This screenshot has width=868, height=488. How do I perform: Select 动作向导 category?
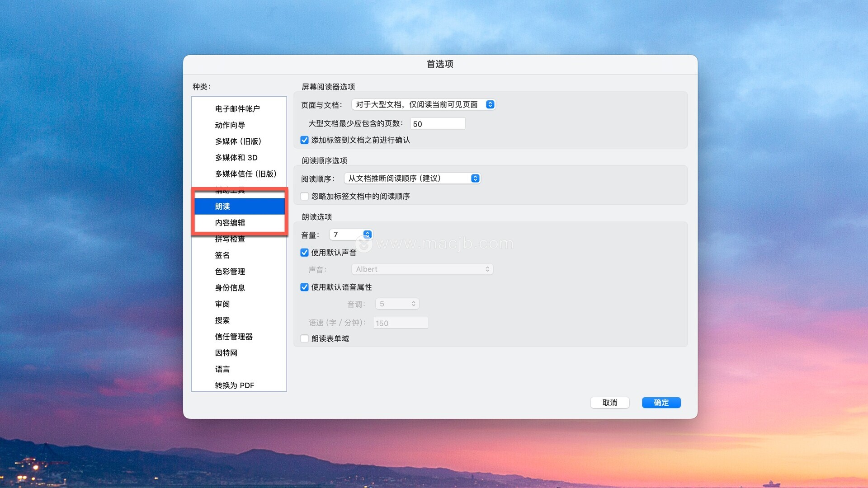(x=230, y=125)
